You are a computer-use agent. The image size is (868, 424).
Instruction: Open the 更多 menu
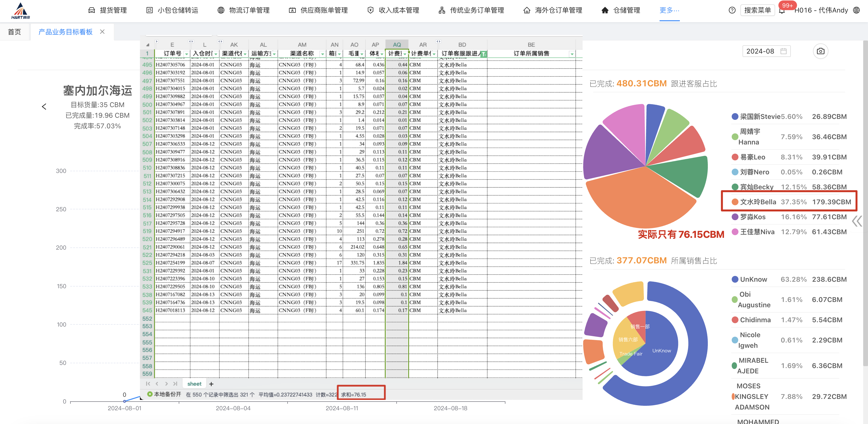point(669,10)
